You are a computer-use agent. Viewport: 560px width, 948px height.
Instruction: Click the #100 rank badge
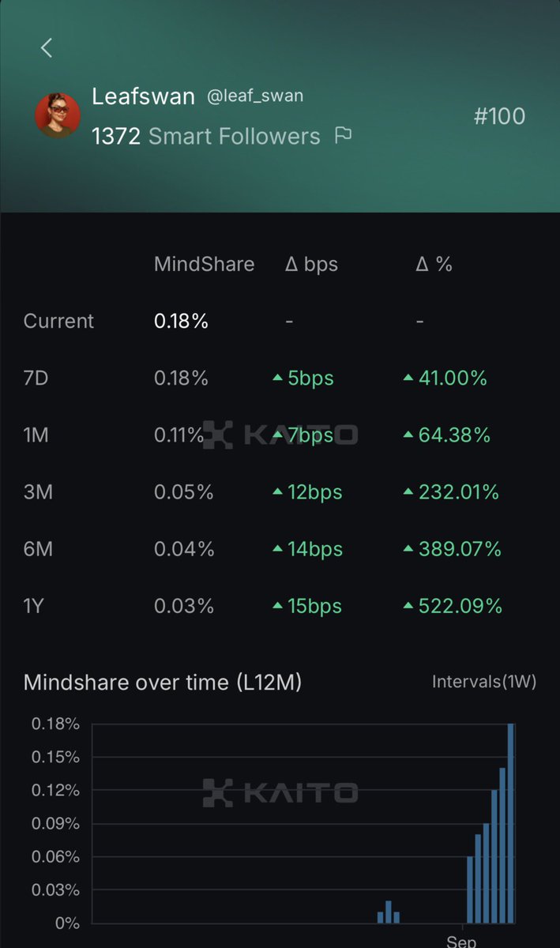pyautogui.click(x=499, y=116)
